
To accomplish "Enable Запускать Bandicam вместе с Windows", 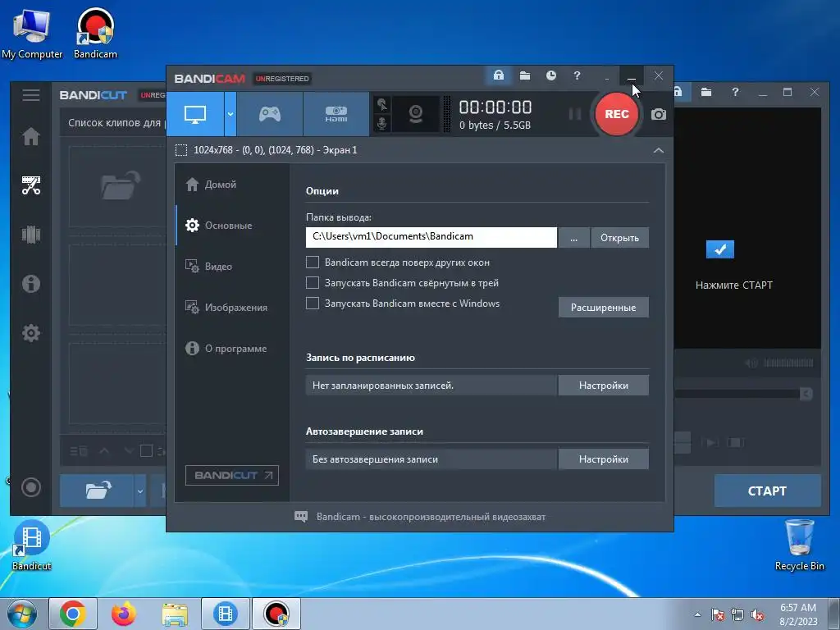I will pos(313,304).
